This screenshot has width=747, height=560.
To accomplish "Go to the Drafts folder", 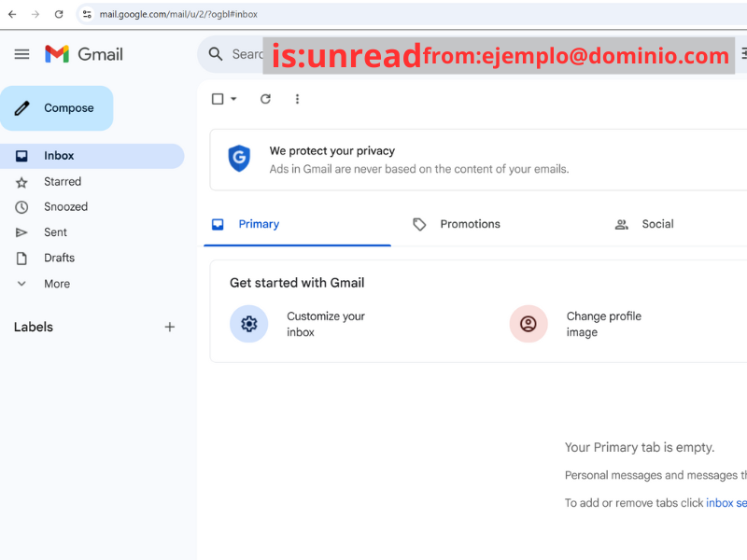I will click(59, 258).
